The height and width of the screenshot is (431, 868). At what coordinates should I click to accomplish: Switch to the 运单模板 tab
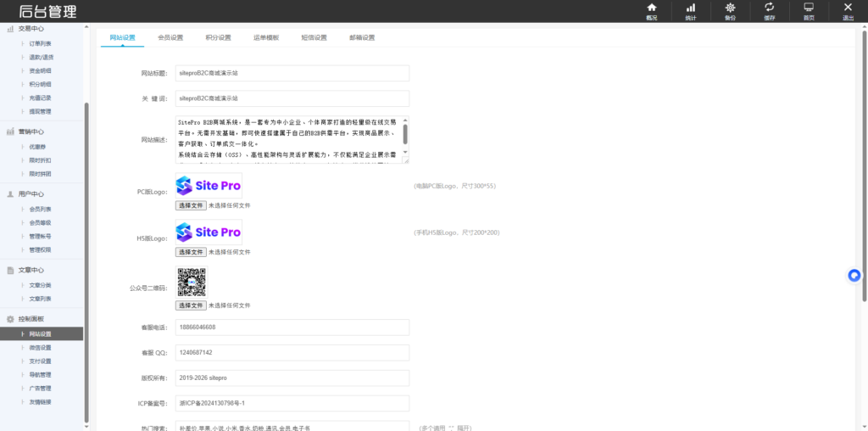point(266,37)
